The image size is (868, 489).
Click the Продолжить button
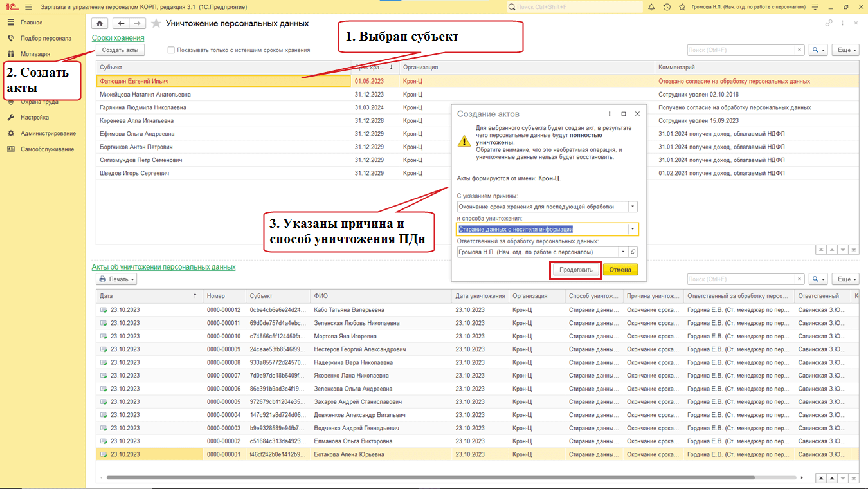tap(575, 270)
